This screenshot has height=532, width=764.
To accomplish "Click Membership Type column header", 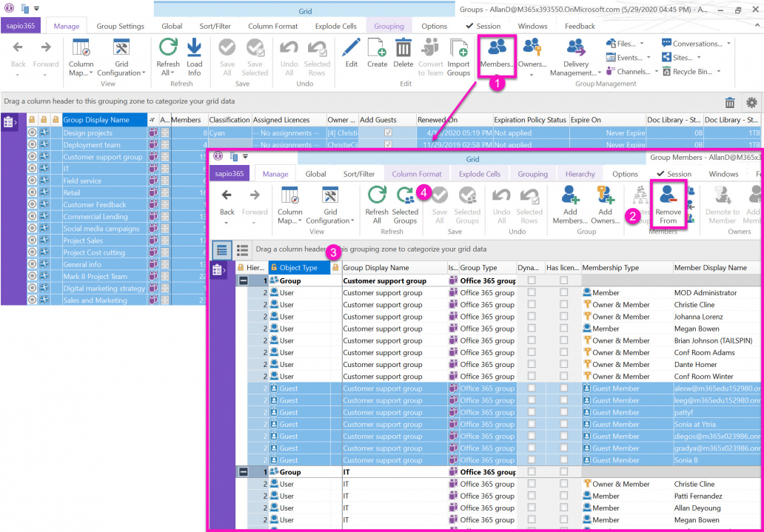I will (x=626, y=267).
